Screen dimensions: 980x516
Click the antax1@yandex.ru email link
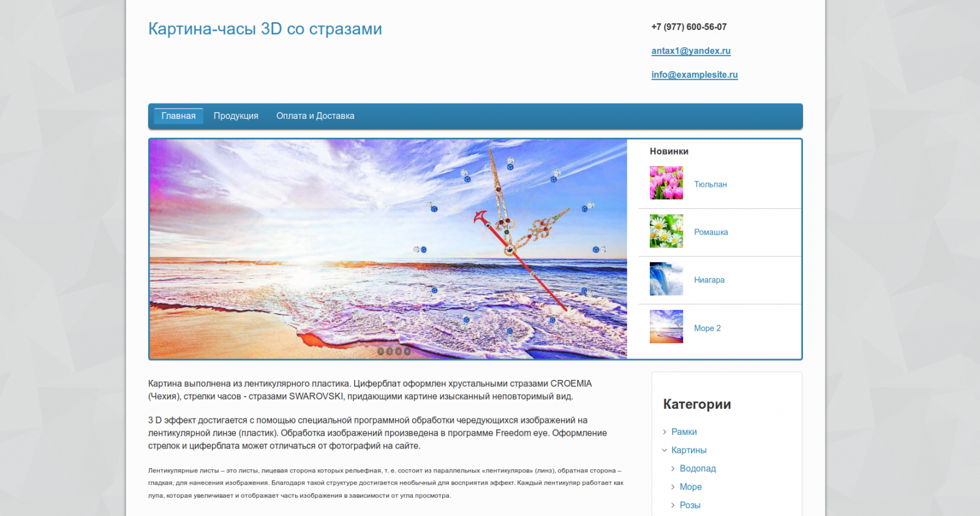[x=691, y=51]
